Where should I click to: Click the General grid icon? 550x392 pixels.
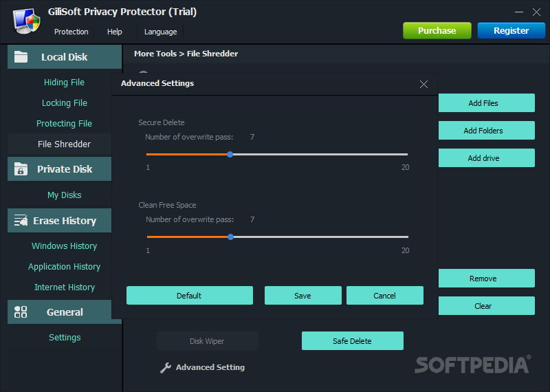pyautogui.click(x=21, y=312)
